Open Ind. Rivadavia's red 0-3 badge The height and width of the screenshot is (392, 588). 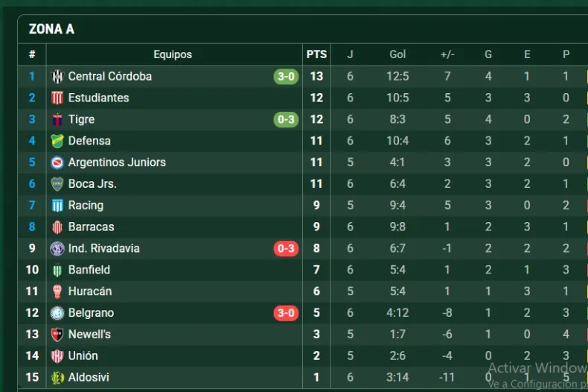pyautogui.click(x=286, y=248)
